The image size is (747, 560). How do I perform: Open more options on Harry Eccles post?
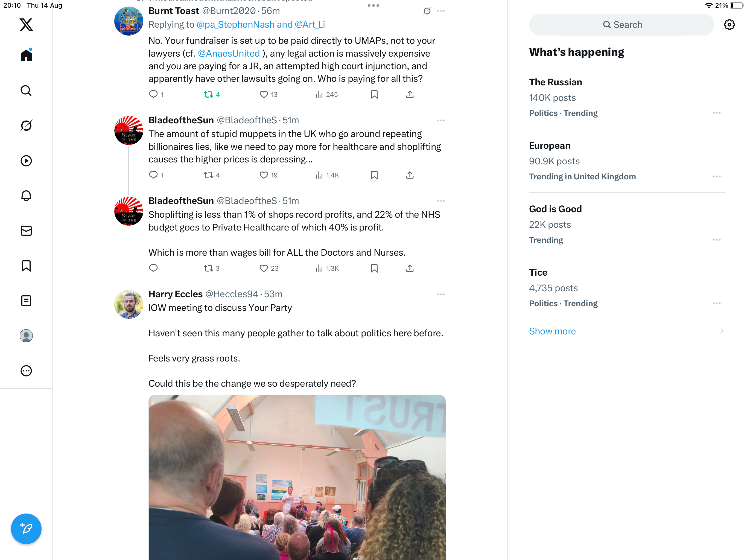[441, 294]
